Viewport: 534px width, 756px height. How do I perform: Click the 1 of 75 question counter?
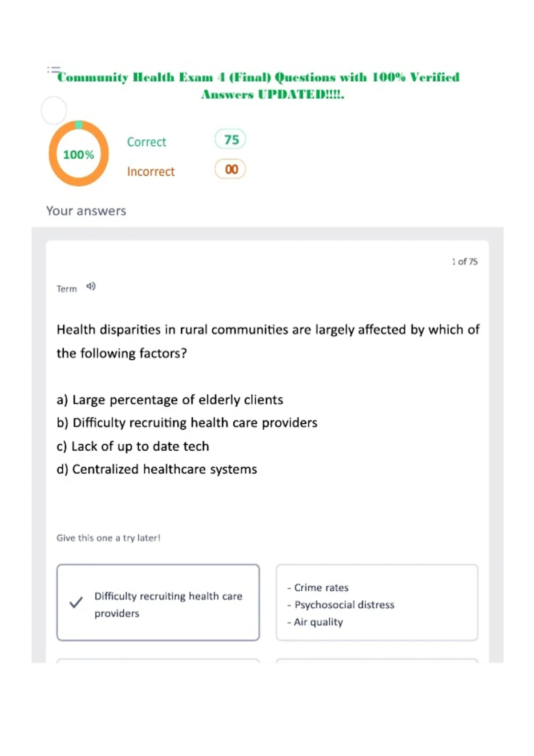pyautogui.click(x=465, y=261)
